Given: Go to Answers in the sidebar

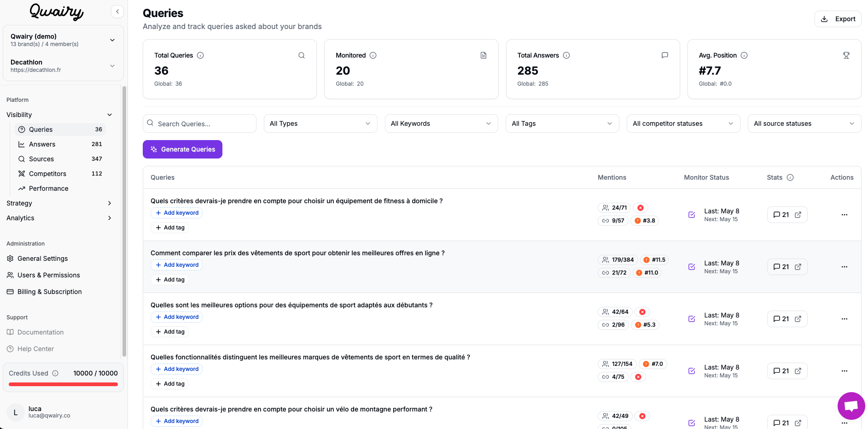Looking at the screenshot, I should pyautogui.click(x=60, y=144).
